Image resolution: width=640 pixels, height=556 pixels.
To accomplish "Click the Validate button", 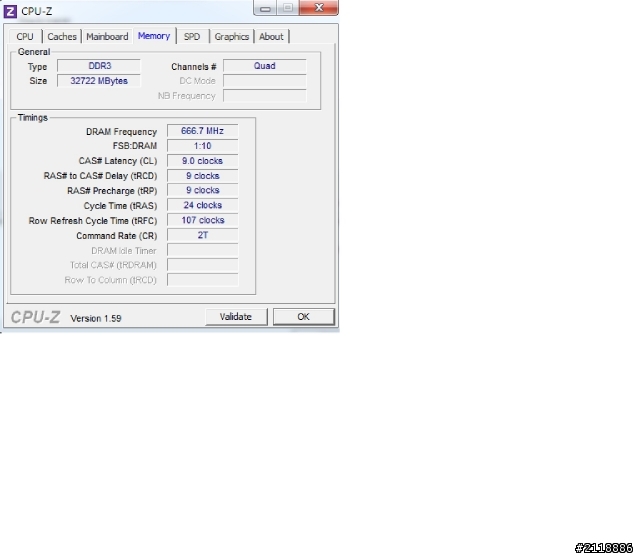I will (236, 317).
